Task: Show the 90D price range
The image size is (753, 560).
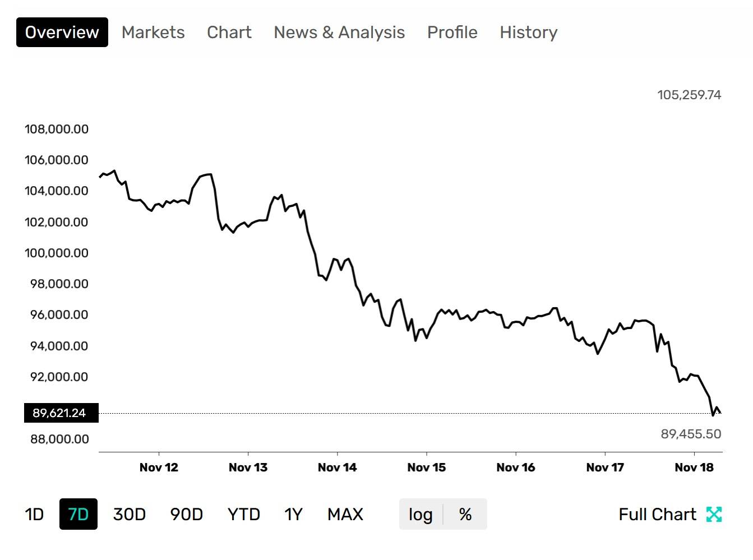Action: 187,514
